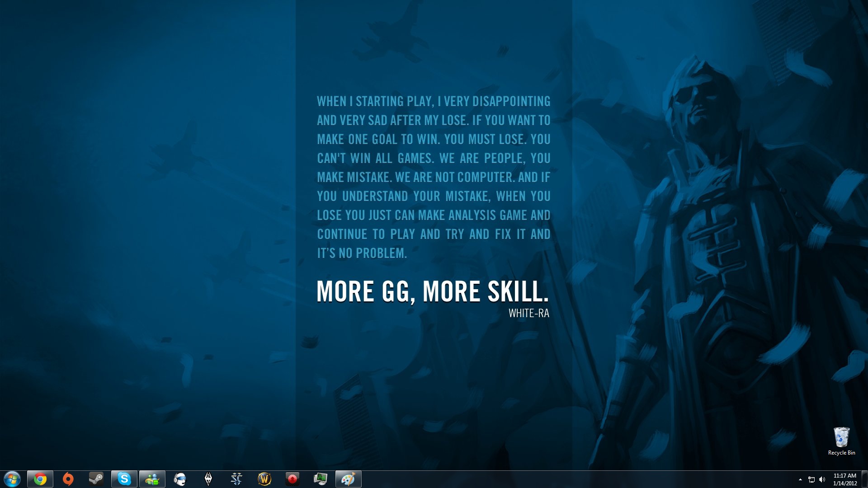
Task: Switch to Google Chrome in the taskbar
Action: [x=40, y=479]
